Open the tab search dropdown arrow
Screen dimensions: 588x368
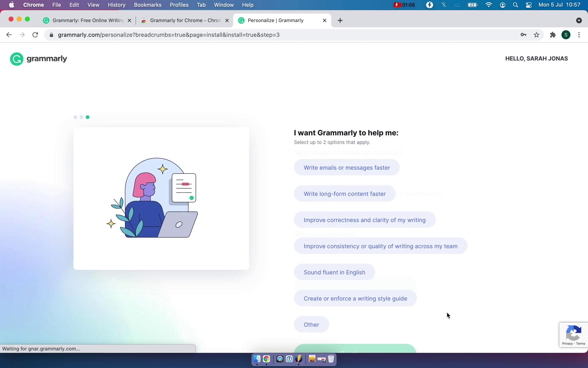(x=579, y=21)
